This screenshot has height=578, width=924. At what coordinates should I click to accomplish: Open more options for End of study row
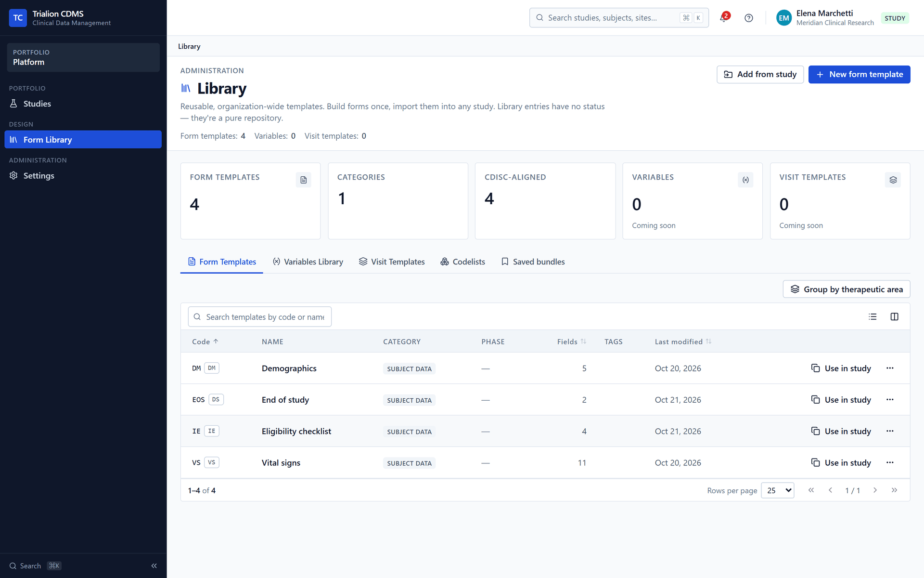890,399
